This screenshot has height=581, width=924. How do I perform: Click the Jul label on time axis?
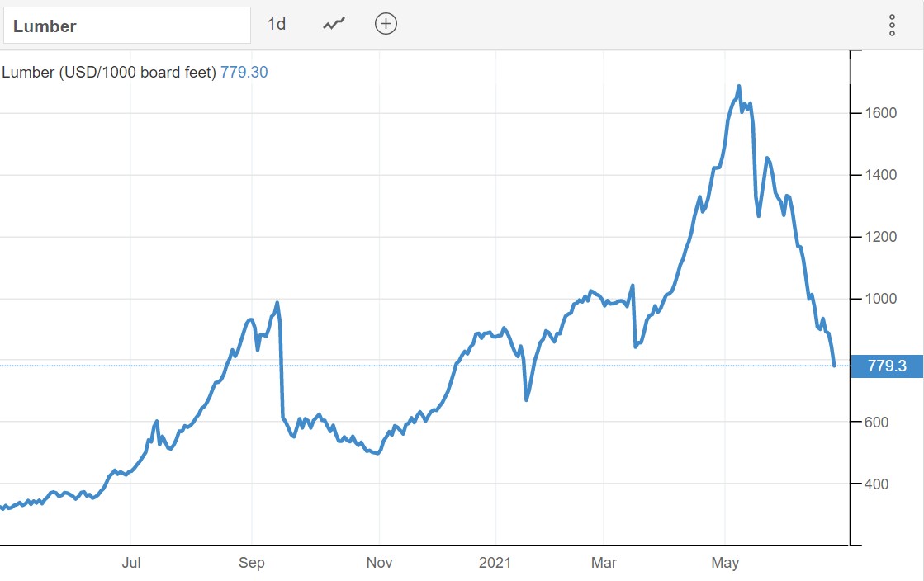pyautogui.click(x=131, y=563)
